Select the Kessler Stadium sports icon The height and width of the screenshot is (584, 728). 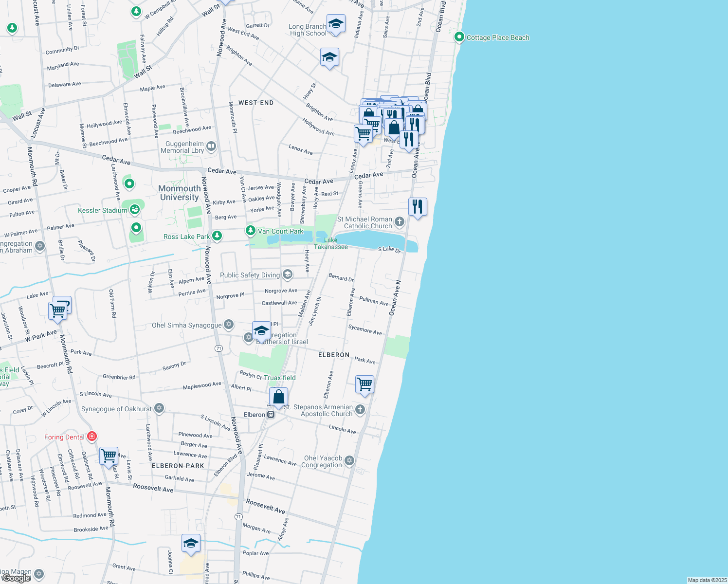pos(135,209)
